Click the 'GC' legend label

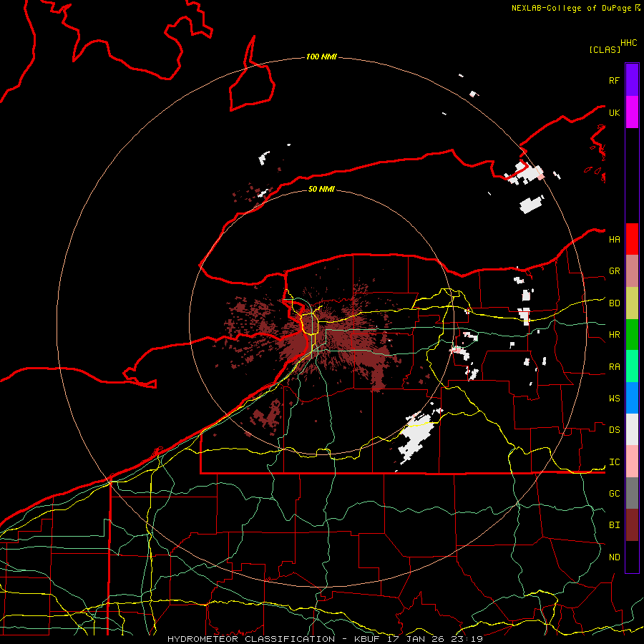coord(614,494)
